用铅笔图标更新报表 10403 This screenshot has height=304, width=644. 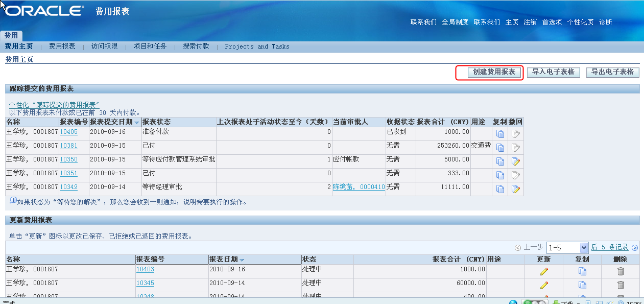tap(543, 271)
